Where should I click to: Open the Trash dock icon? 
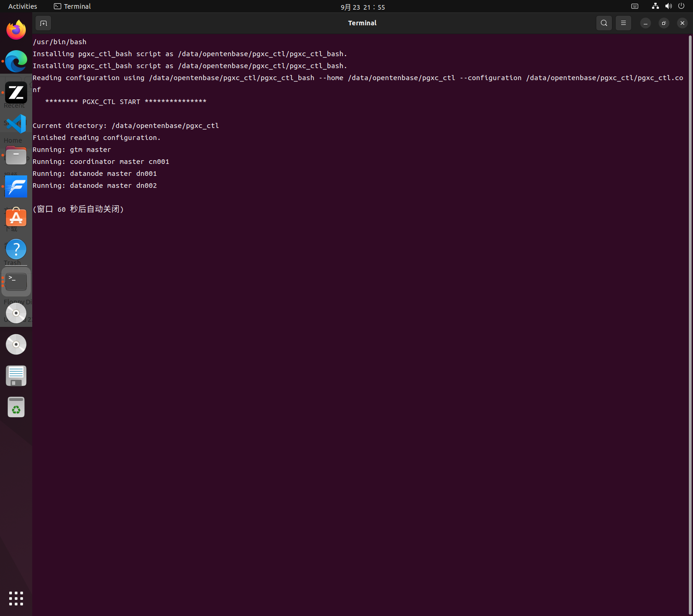coord(16,407)
